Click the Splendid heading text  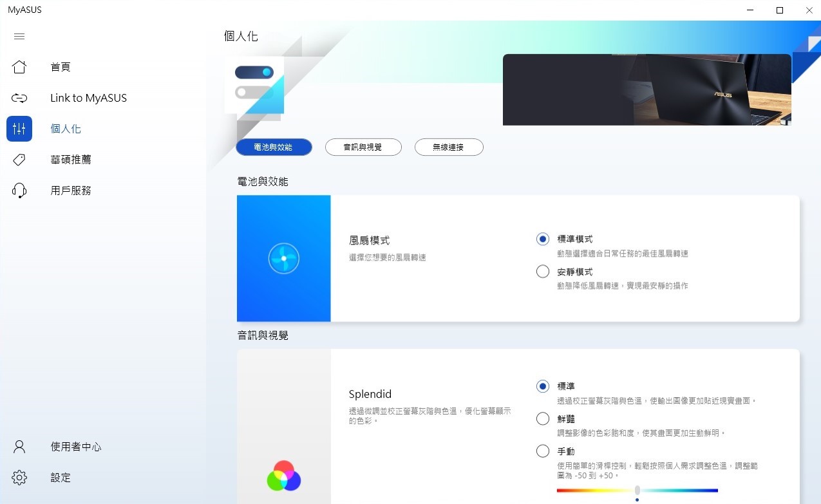(370, 394)
